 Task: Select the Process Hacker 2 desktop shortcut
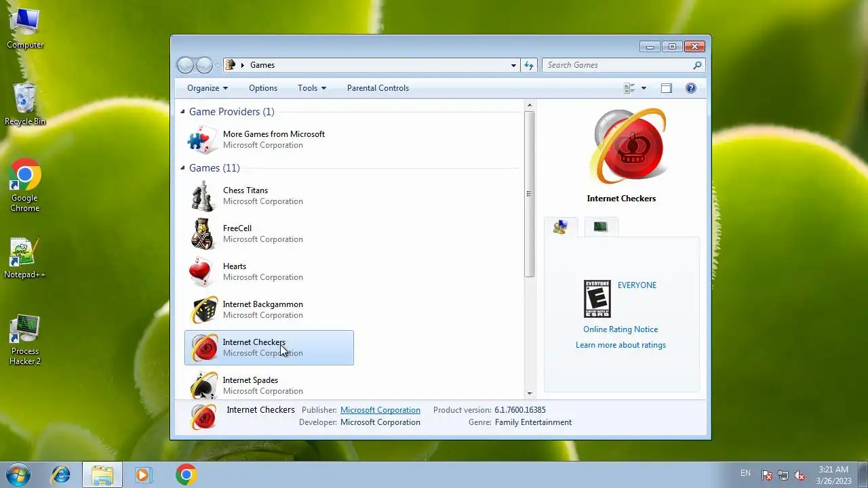(25, 340)
